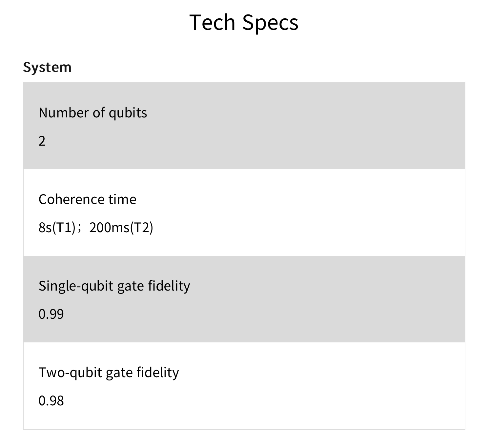
Task: Select the Single-qubit gate fidelity label
Action: click(x=114, y=286)
